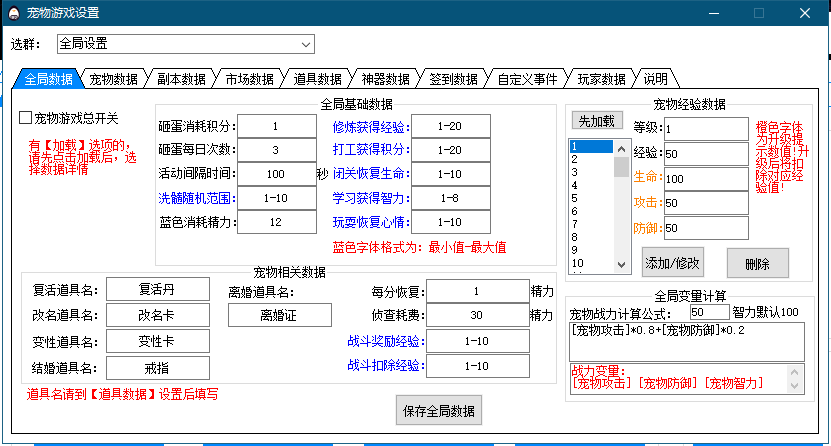
Task: Open the 选群 dropdown list
Action: 304,44
